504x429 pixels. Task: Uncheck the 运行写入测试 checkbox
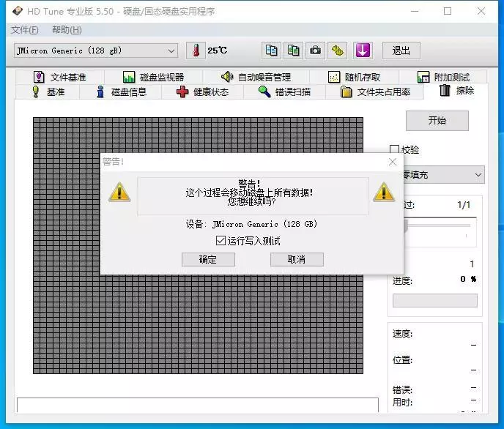click(220, 241)
